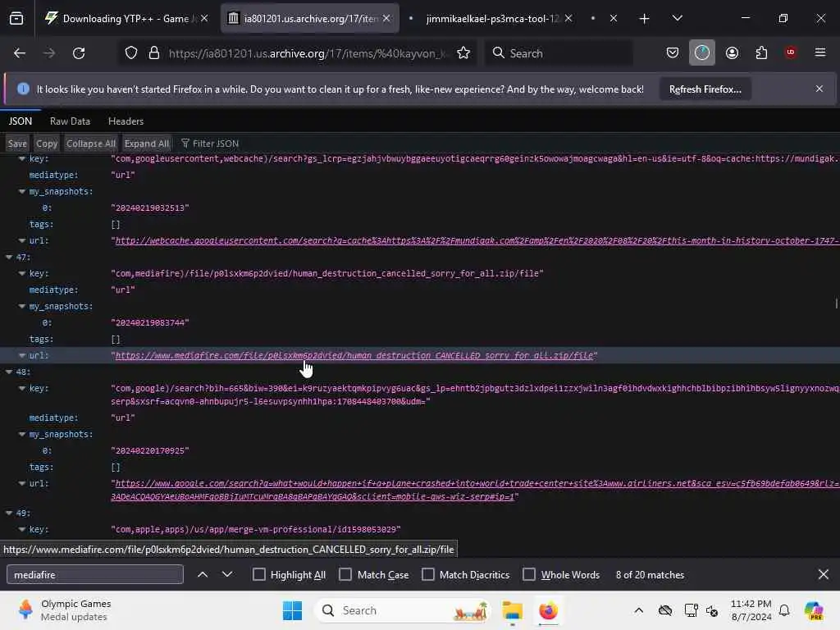Collapse the highlighted mediafire url row
This screenshot has height=630, width=840.
tap(22, 355)
